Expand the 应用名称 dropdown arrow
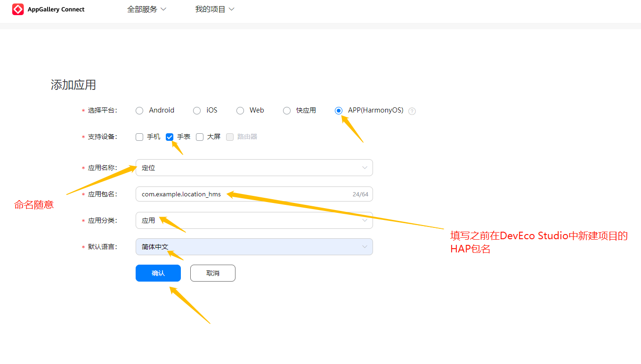The width and height of the screenshot is (641, 364). coord(365,168)
